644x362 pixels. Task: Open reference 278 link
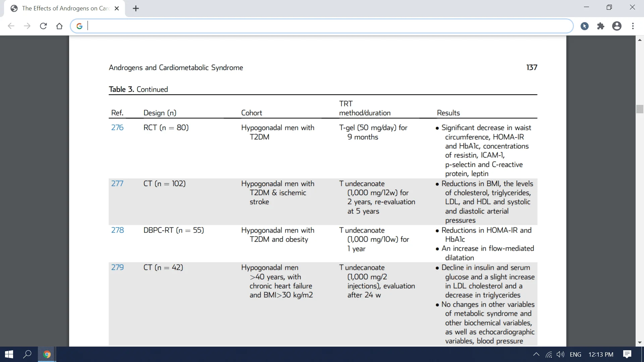pyautogui.click(x=117, y=230)
